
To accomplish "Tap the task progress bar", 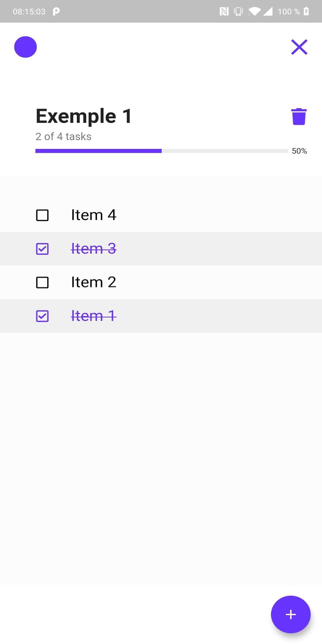I will coord(162,151).
